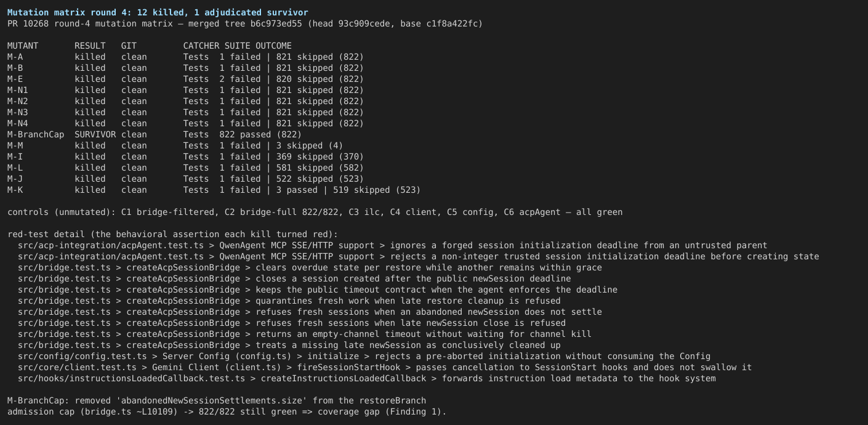The height and width of the screenshot is (425, 868).
Task: Click the MUTANT column header
Action: tap(23, 46)
